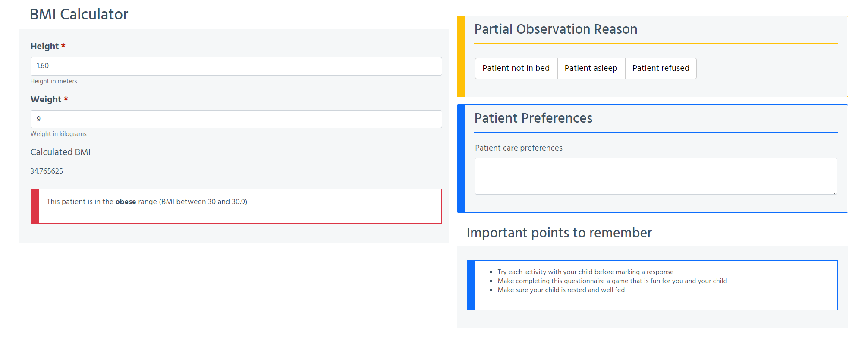Toggle the Patient asleep option
Image resolution: width=868 pixels, height=341 pixels.
click(x=591, y=68)
